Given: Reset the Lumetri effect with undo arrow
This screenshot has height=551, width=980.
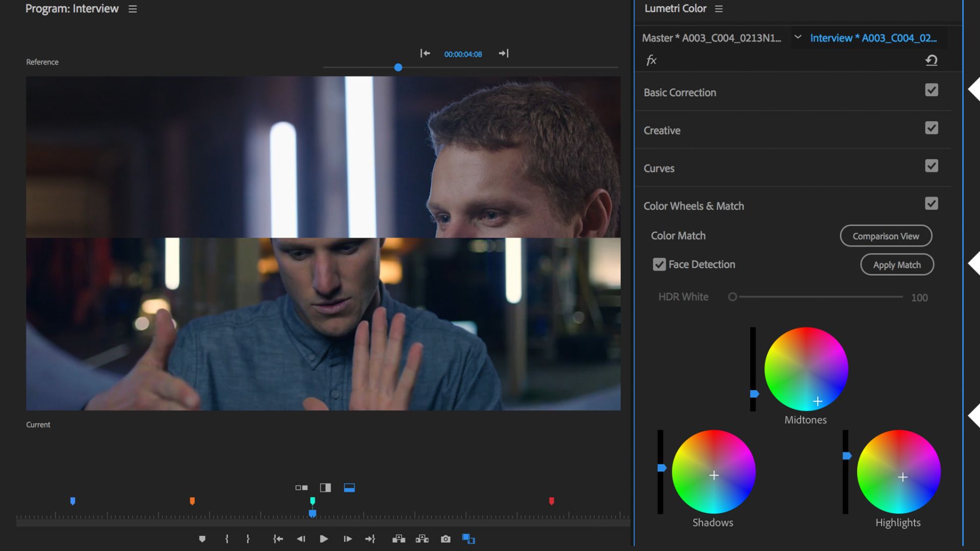Looking at the screenshot, I should point(931,60).
